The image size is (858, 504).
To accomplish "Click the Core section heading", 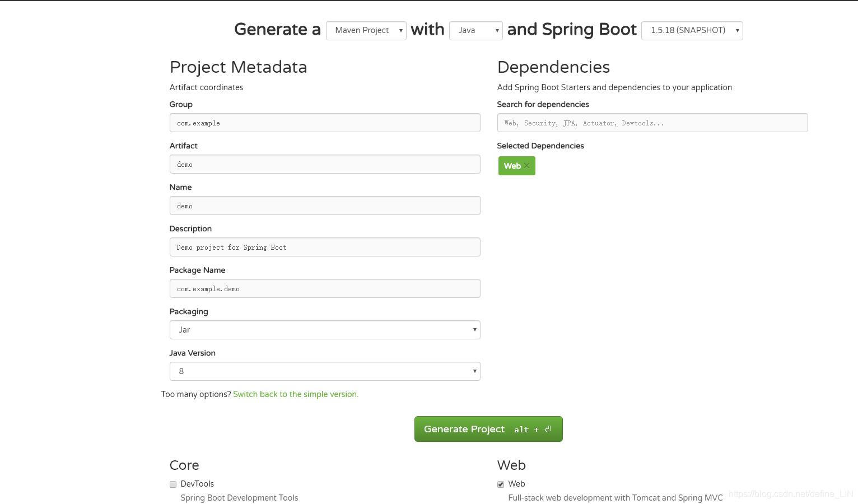I will [x=184, y=465].
